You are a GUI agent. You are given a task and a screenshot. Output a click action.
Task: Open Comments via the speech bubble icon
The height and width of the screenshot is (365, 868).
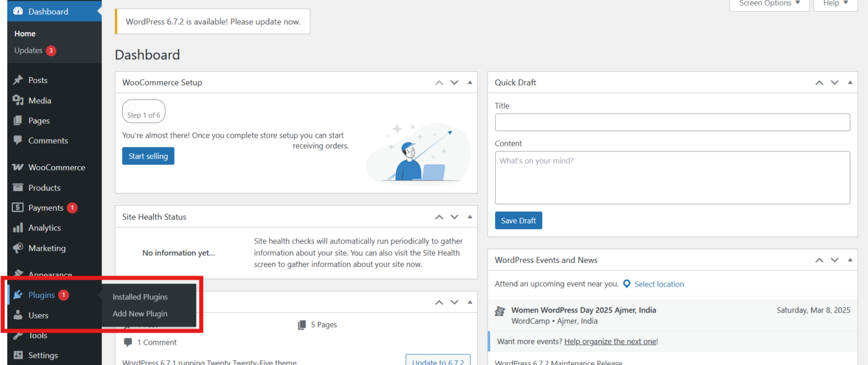(x=19, y=141)
